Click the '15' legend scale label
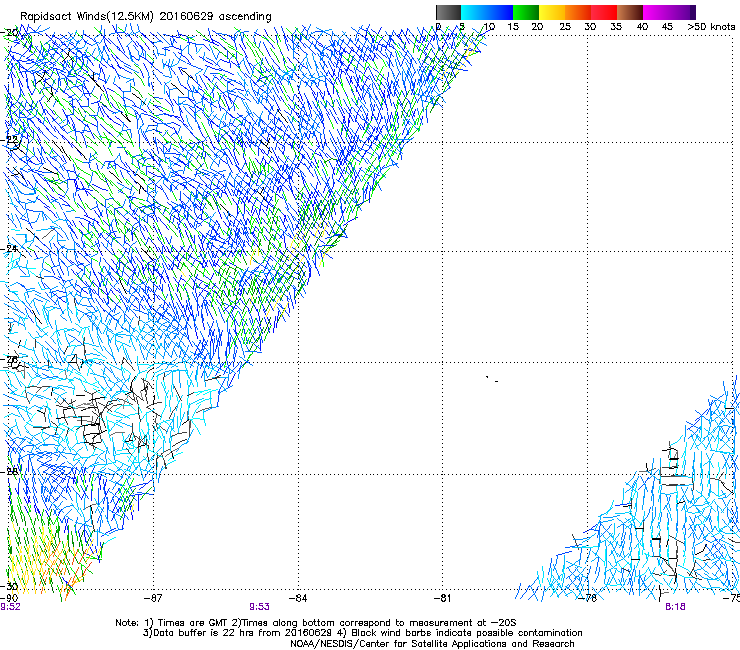The width and height of the screenshot is (740, 650). (x=513, y=27)
